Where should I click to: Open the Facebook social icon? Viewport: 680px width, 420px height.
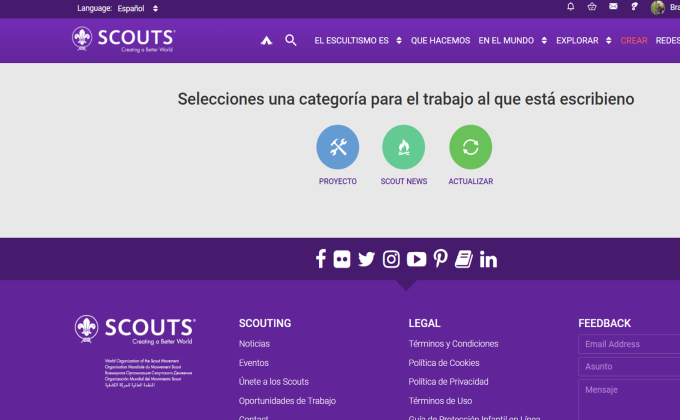tap(321, 259)
